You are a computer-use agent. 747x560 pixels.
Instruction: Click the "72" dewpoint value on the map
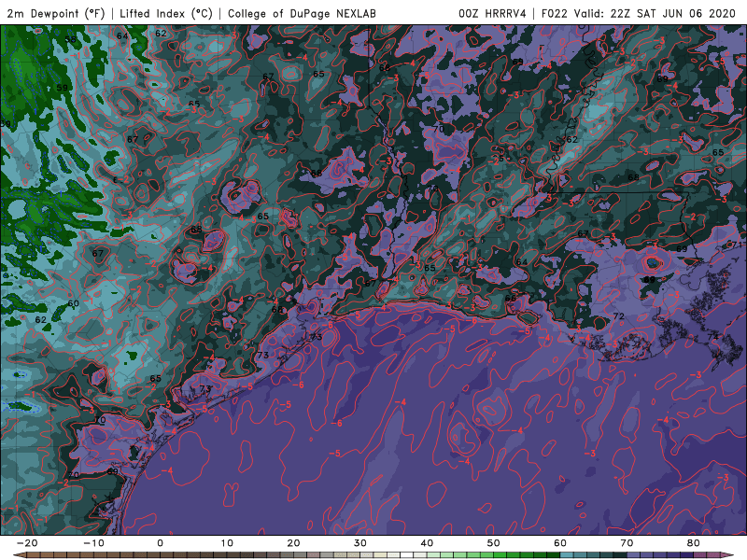coord(618,316)
